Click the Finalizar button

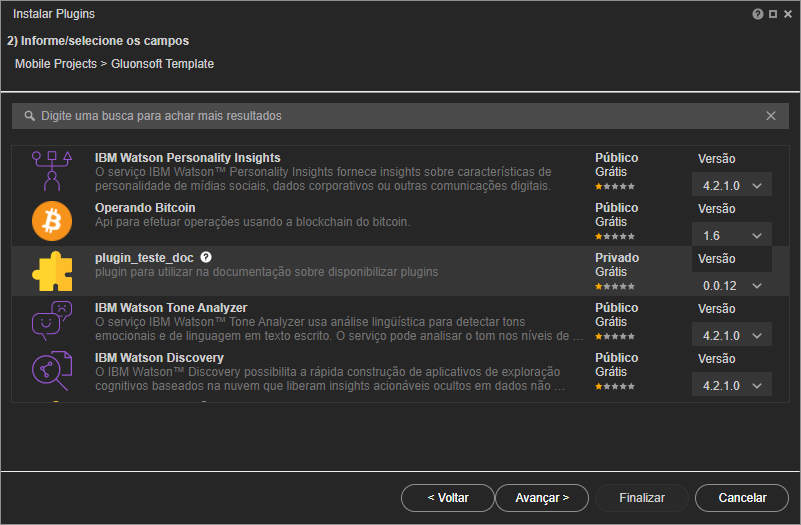642,498
